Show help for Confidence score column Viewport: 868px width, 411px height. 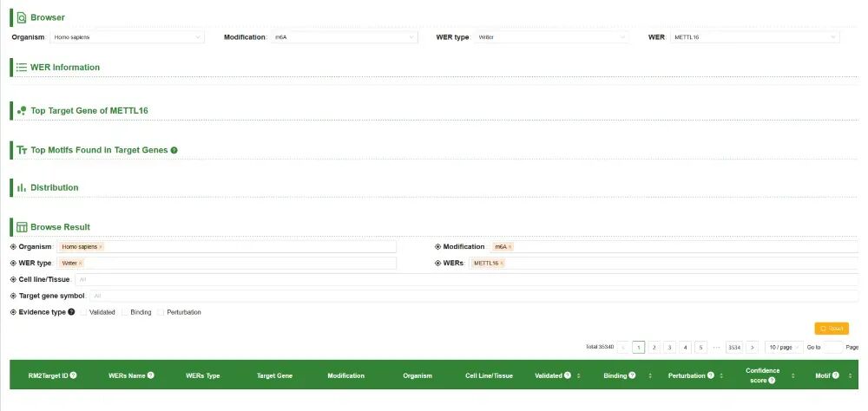(x=772, y=381)
